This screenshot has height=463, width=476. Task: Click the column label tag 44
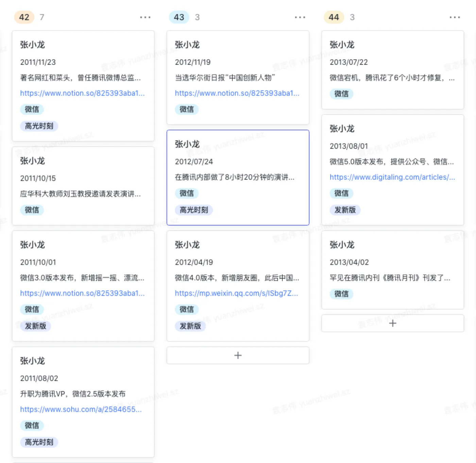point(334,17)
